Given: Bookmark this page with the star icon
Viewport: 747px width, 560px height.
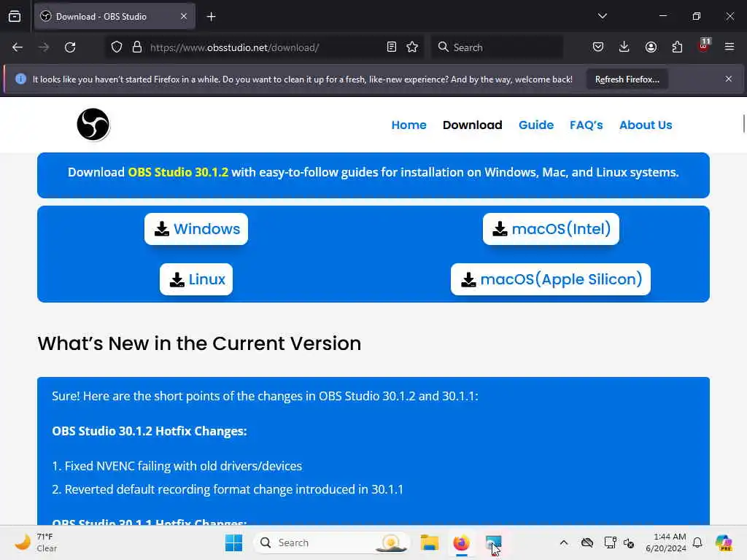Looking at the screenshot, I should (x=413, y=47).
